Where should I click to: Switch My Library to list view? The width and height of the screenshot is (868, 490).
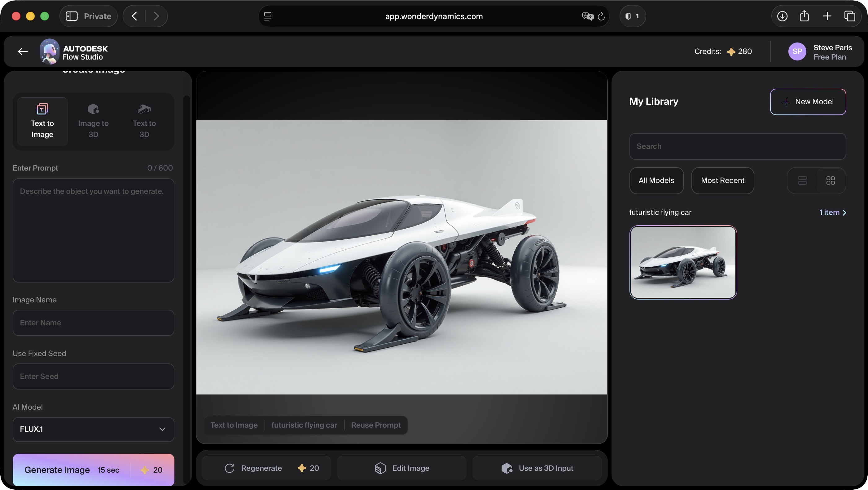click(803, 180)
